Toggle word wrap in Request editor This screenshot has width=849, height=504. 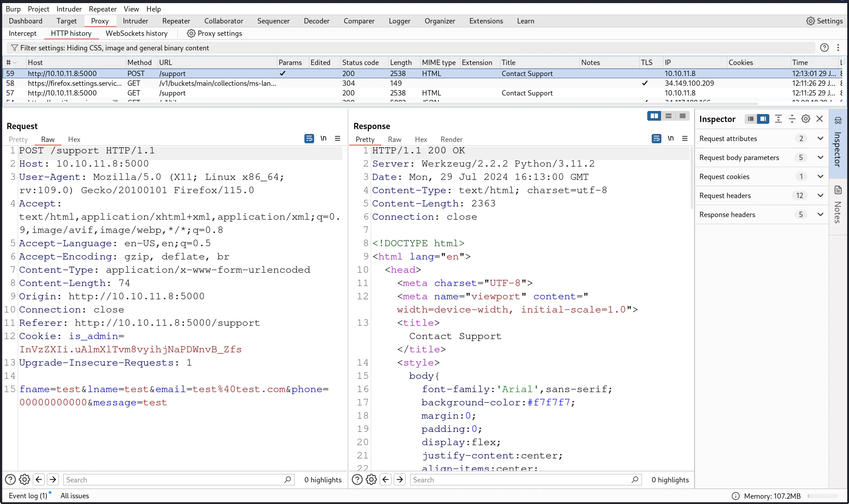(309, 138)
